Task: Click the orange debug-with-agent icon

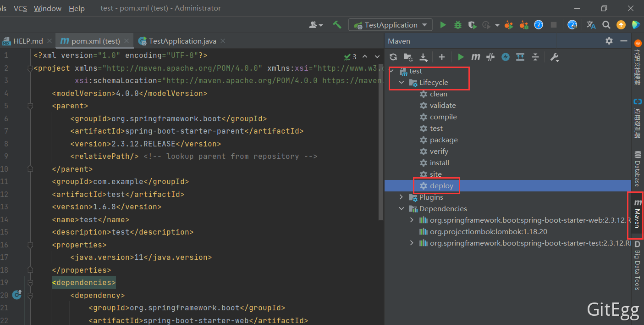Action: [x=524, y=25]
